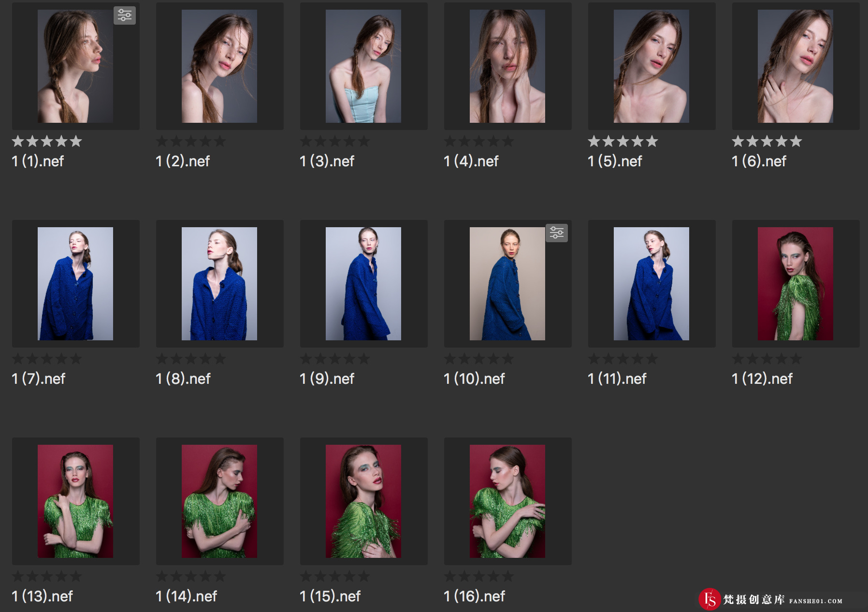Set star rating for 1 (6).nef
The height and width of the screenshot is (612, 868).
point(767,141)
